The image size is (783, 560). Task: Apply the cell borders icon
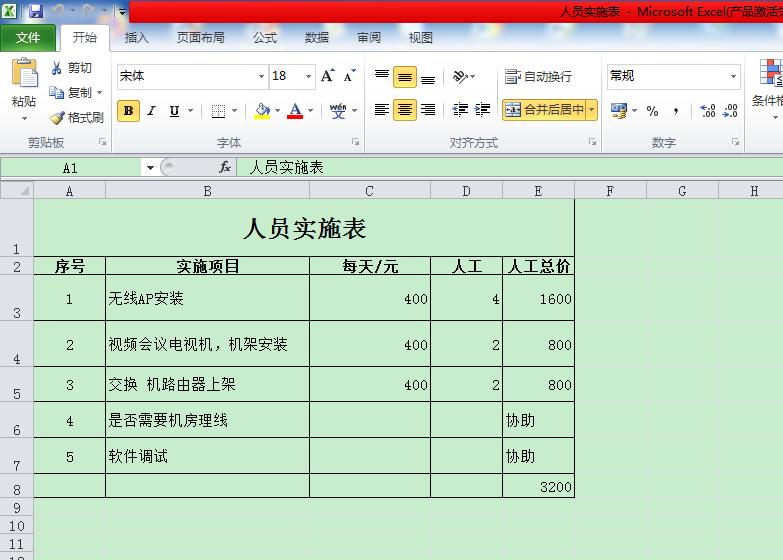(x=218, y=110)
